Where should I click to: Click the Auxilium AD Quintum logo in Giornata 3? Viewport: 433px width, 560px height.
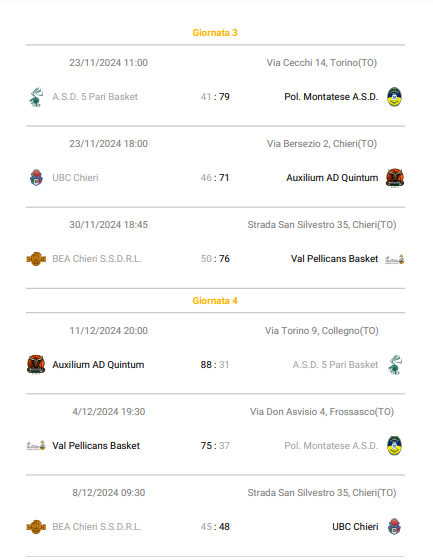click(395, 178)
